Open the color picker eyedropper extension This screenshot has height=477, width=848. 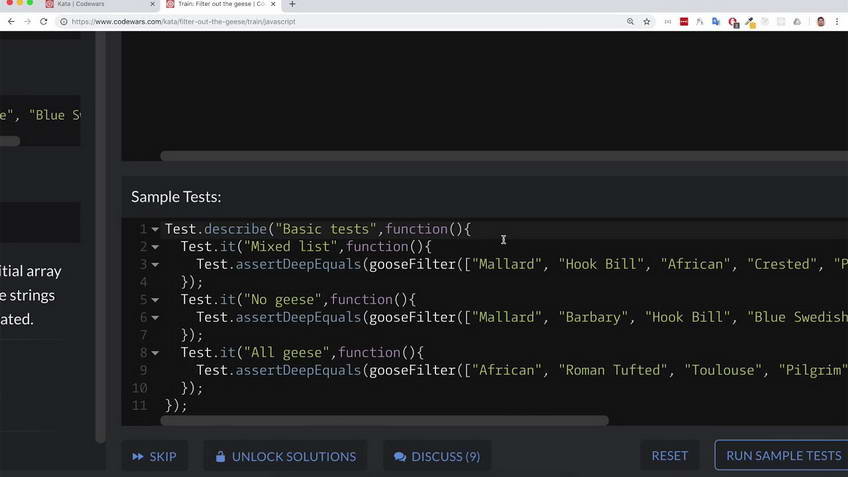pos(750,22)
